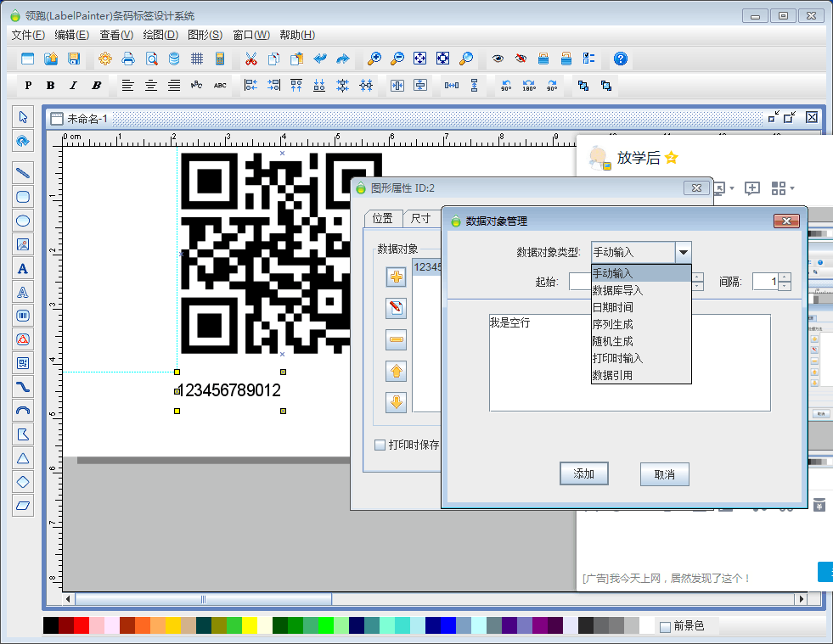The width and height of the screenshot is (833, 644).
Task: Enable the 打印时保存 checkbox
Action: pos(380,445)
